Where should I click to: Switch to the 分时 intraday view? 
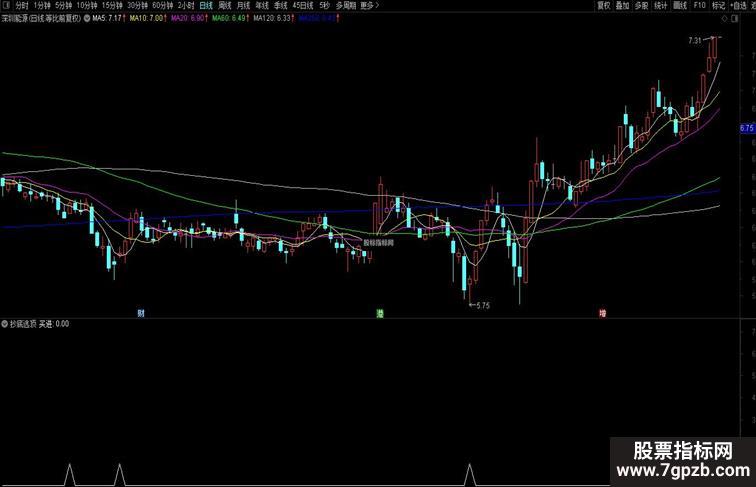22,5
